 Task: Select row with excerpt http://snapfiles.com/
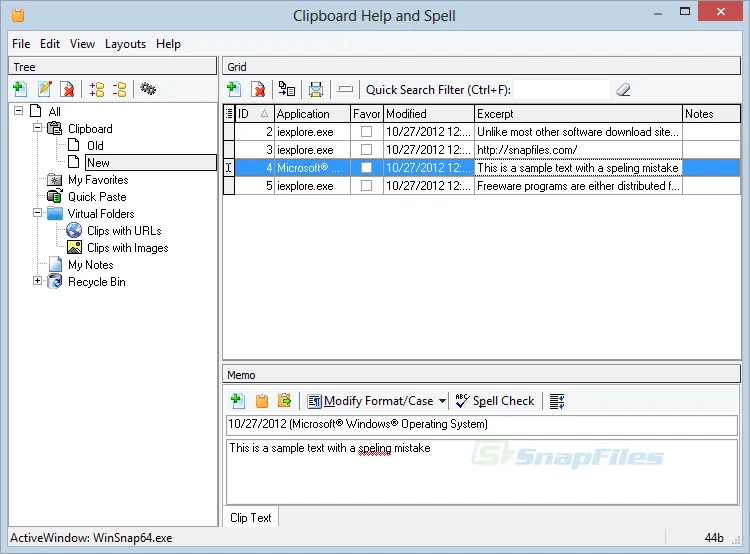[482, 150]
